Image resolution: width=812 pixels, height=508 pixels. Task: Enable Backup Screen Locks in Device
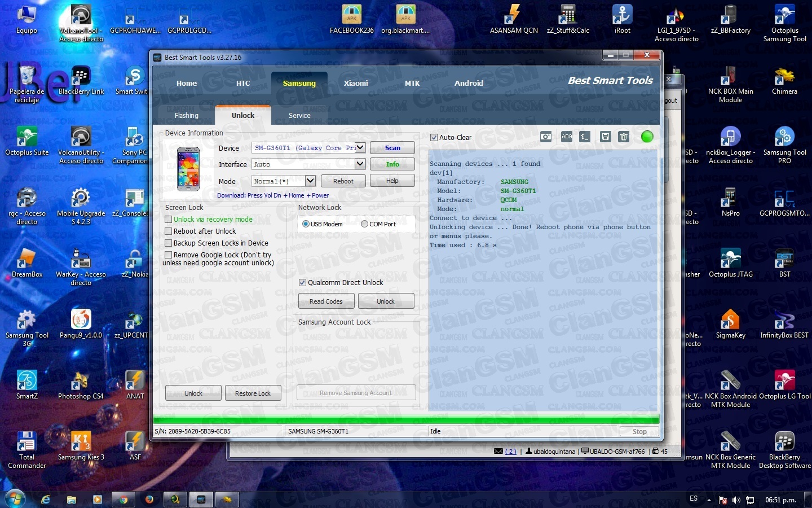coord(168,243)
